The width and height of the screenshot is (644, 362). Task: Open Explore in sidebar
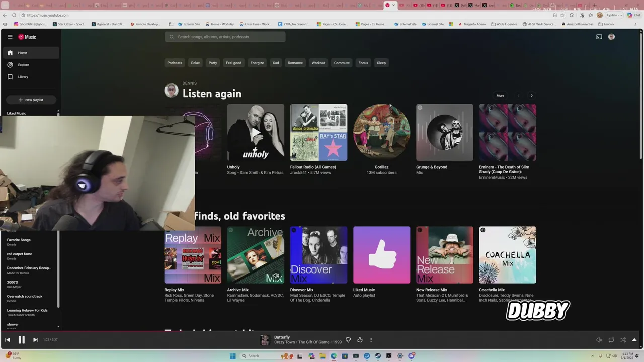[30, 65]
